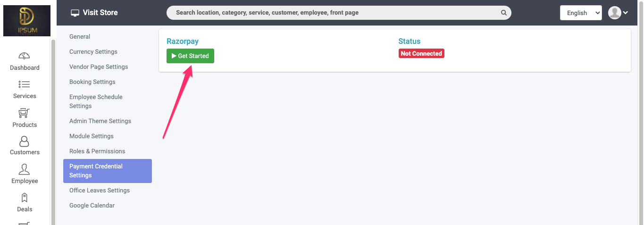The image size is (644, 225).
Task: Click the Status heading
Action: [409, 42]
